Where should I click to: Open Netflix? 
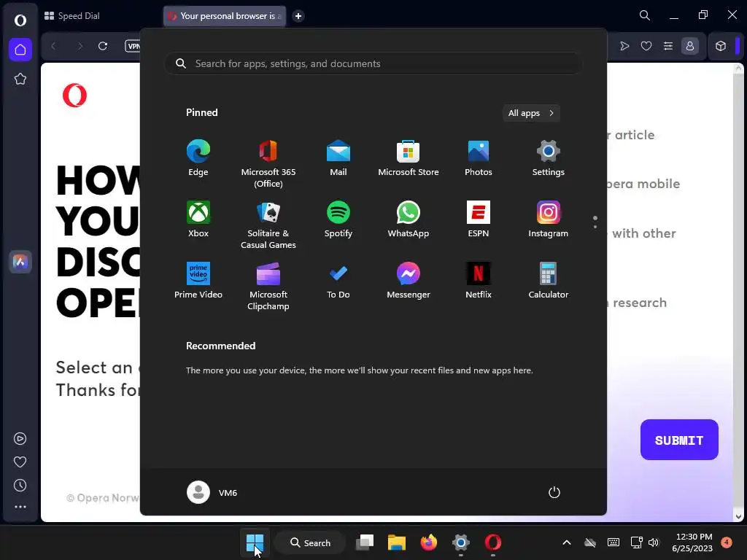(x=479, y=281)
